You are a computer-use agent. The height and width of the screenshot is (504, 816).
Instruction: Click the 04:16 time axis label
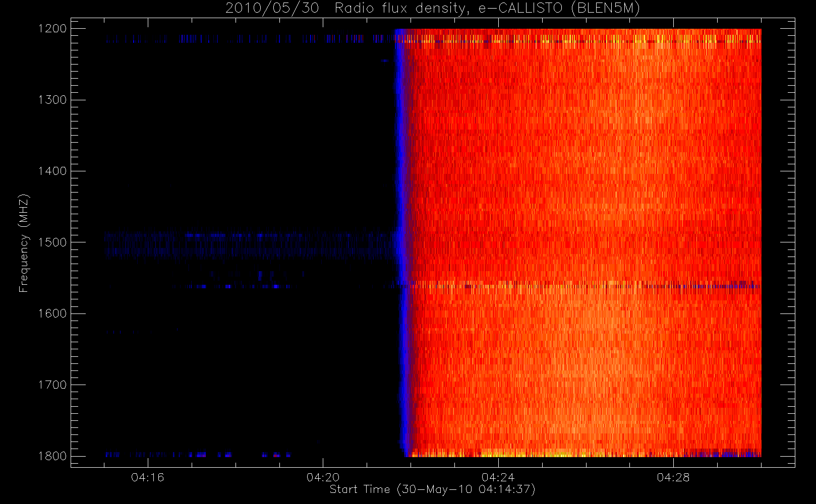click(148, 477)
